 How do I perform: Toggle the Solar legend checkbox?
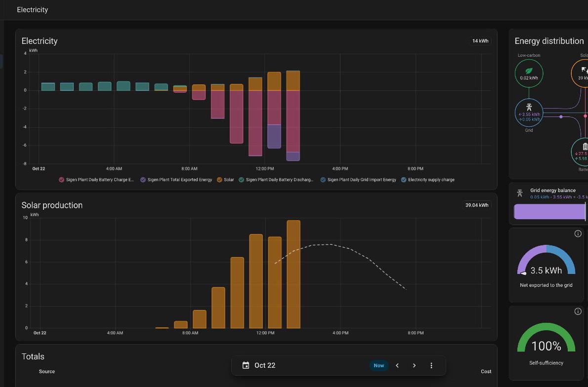(x=219, y=180)
